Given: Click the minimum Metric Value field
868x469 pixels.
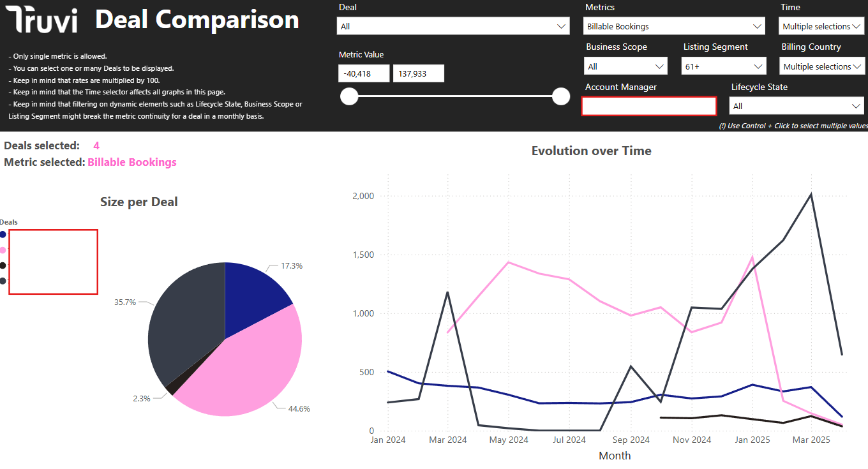Looking at the screenshot, I should click(364, 73).
